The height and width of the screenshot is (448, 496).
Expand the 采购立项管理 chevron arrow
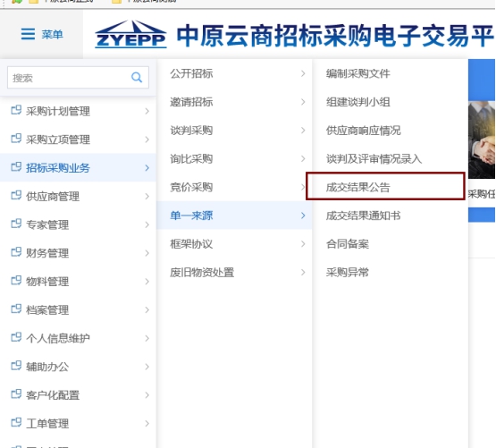coord(147,139)
